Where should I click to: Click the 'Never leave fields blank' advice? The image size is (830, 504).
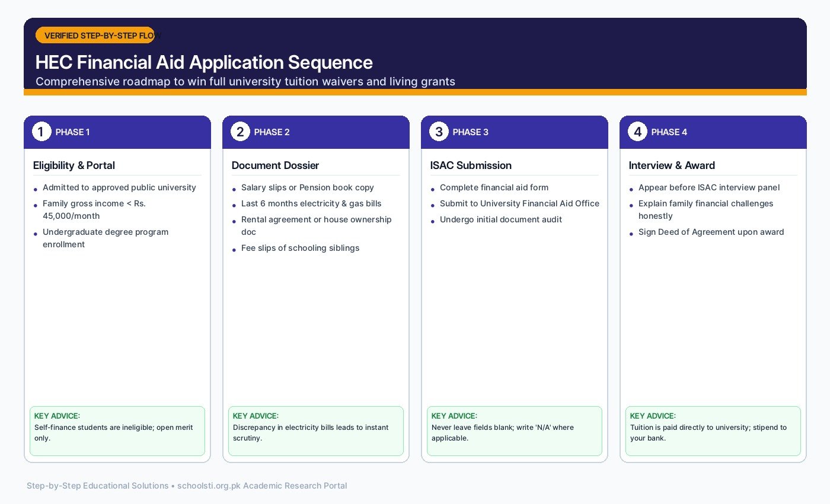coord(503,433)
